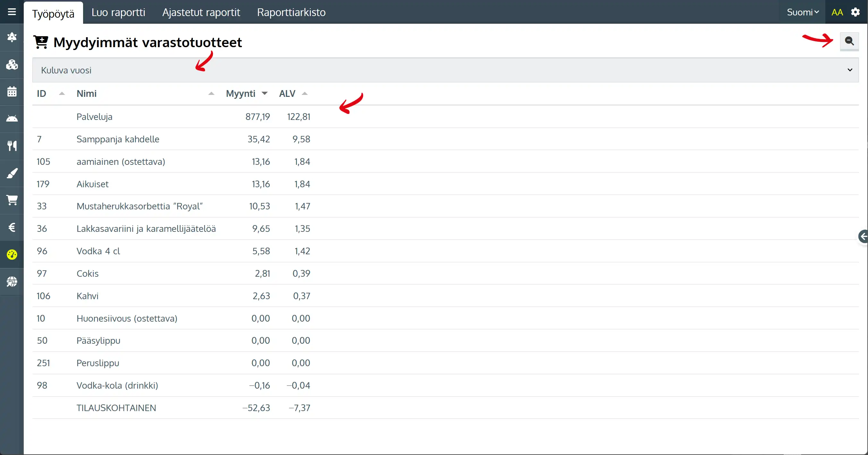Screen dimensions: 868x455
Task: Click the android-shaped sidebar icon
Action: point(12,119)
